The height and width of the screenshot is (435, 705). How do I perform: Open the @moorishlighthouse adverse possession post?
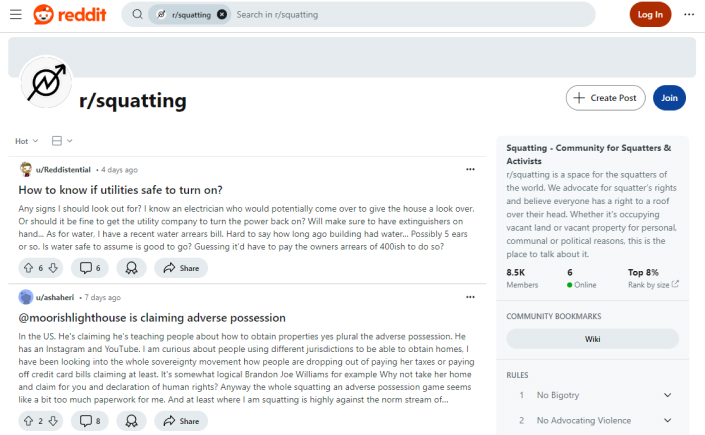pyautogui.click(x=152, y=318)
